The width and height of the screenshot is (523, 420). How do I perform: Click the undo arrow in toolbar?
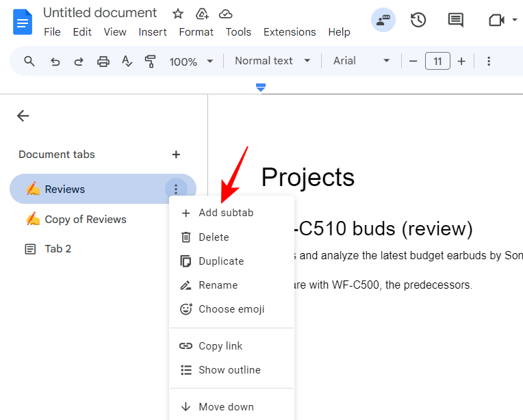pos(55,62)
